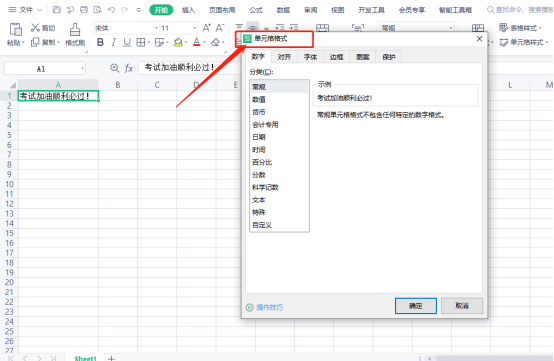
Task: Select 百分比 in category list
Action: [x=279, y=162]
